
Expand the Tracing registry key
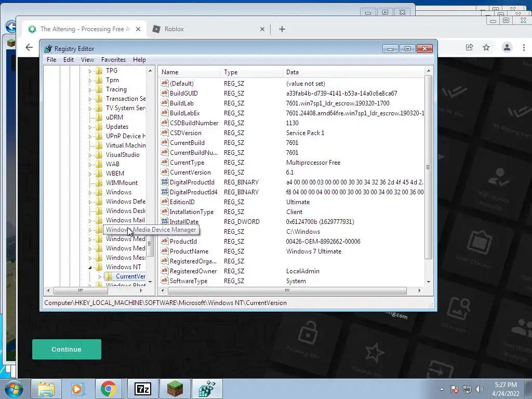(x=90, y=89)
